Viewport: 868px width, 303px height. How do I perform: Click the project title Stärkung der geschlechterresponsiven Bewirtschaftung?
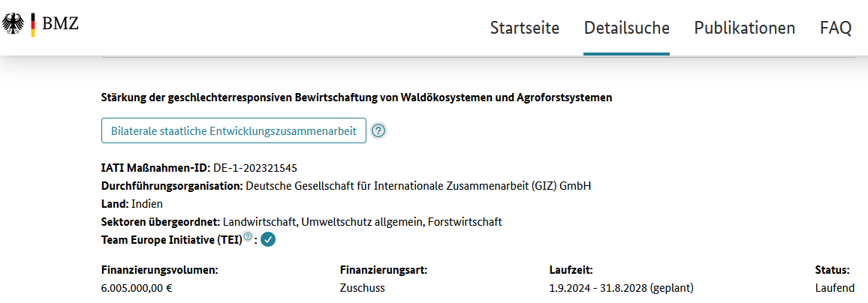coord(357,97)
